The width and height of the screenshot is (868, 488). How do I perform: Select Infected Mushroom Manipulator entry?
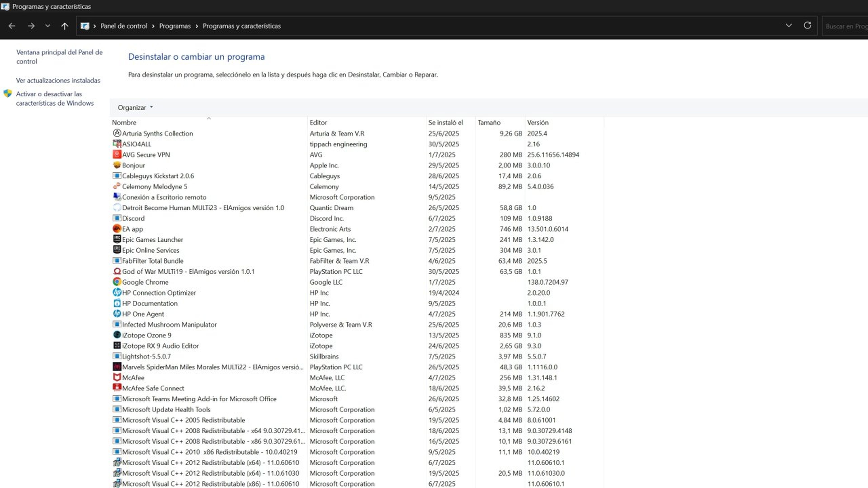coord(357,324)
